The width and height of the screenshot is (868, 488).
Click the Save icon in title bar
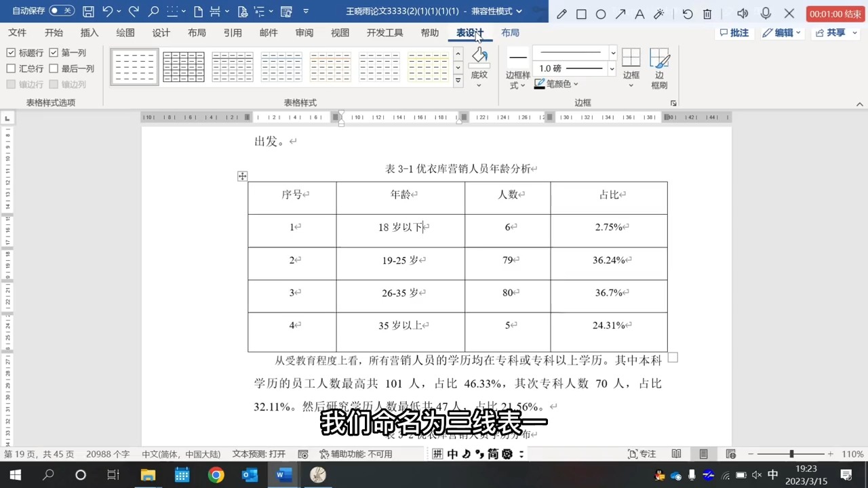coord(88,12)
